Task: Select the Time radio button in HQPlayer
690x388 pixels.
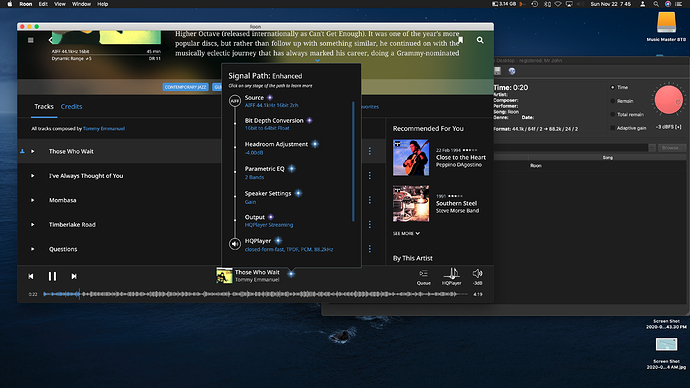Action: click(613, 87)
